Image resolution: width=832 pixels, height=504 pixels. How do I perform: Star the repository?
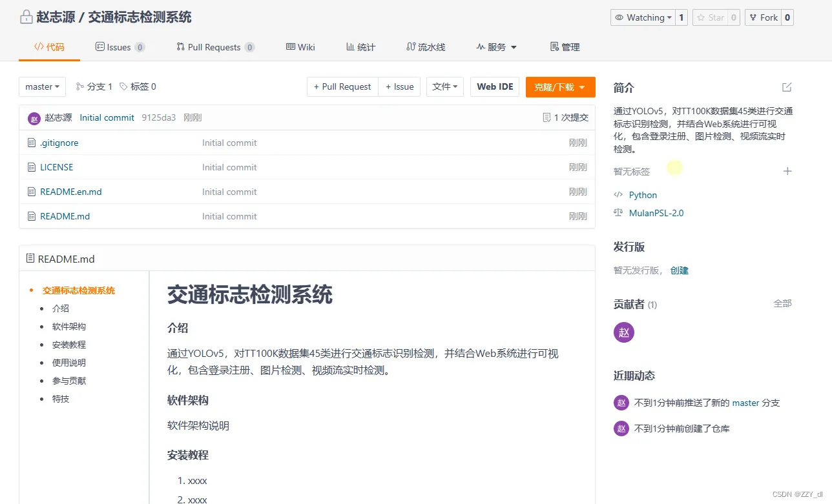709,17
